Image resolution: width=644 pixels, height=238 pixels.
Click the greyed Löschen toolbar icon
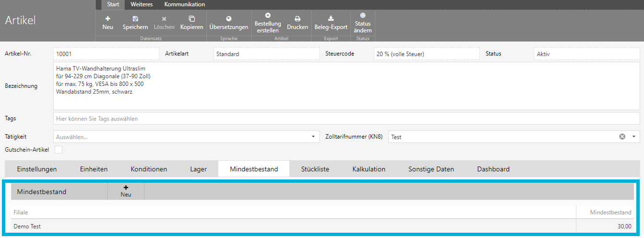[164, 23]
